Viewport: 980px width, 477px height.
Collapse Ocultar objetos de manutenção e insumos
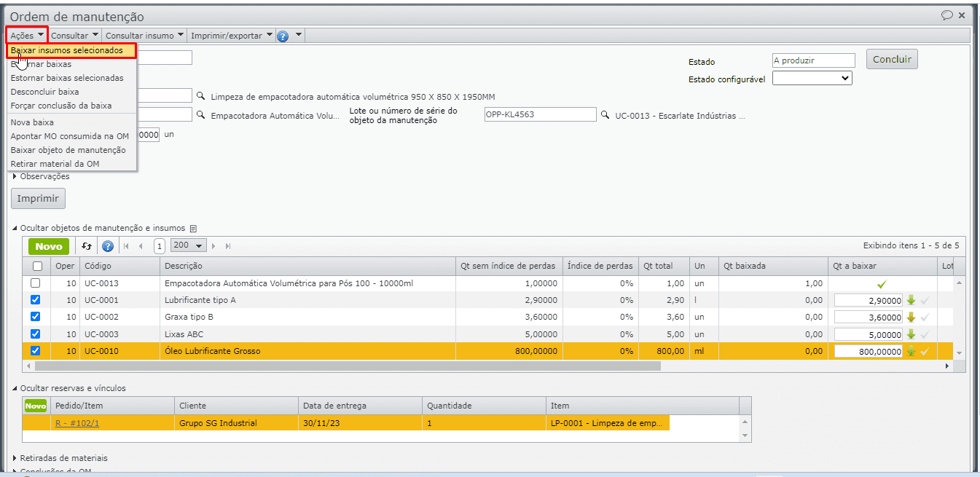click(98, 228)
